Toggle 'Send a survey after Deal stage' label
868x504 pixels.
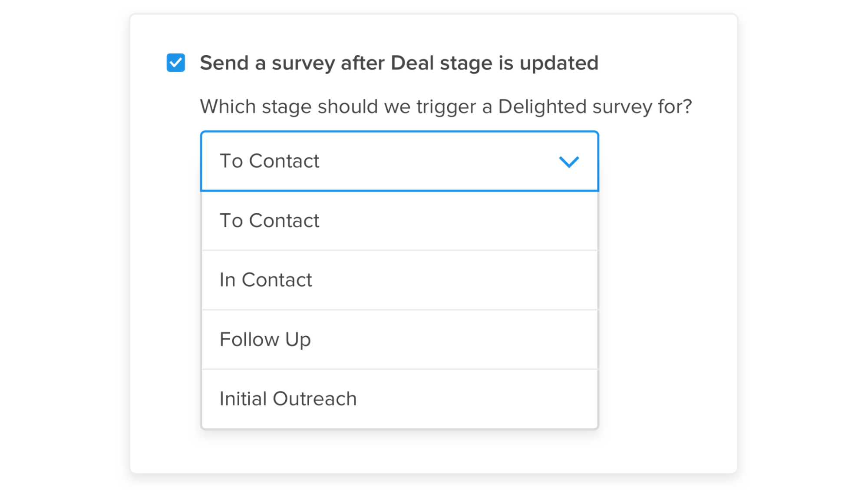click(399, 63)
